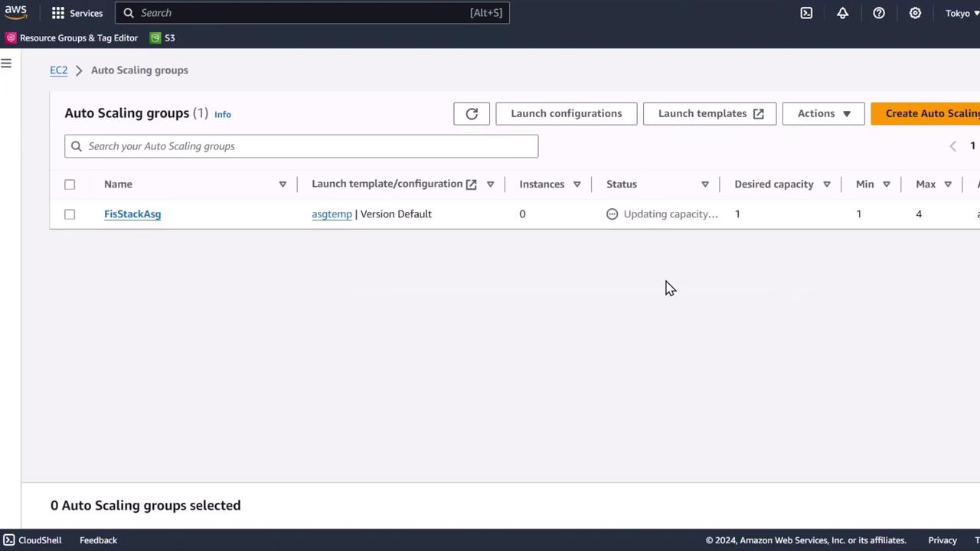
Task: Open the notifications bell
Action: pyautogui.click(x=842, y=13)
